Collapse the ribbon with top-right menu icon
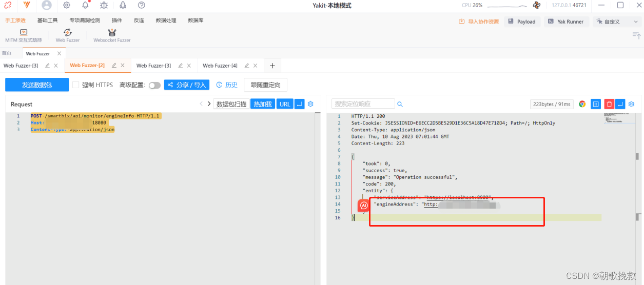644x285 pixels. click(636, 35)
